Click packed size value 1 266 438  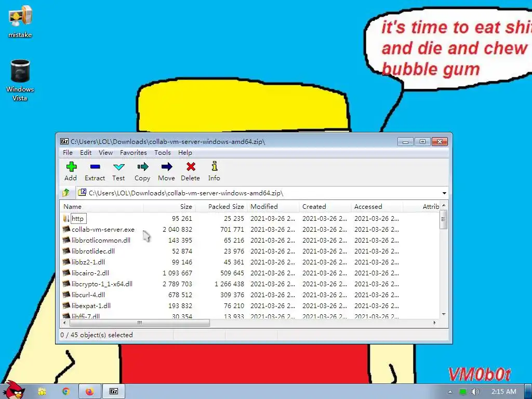pyautogui.click(x=229, y=284)
